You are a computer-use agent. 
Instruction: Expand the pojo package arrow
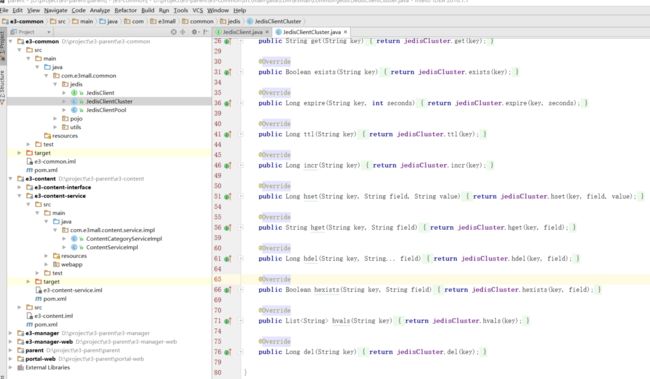coord(55,119)
